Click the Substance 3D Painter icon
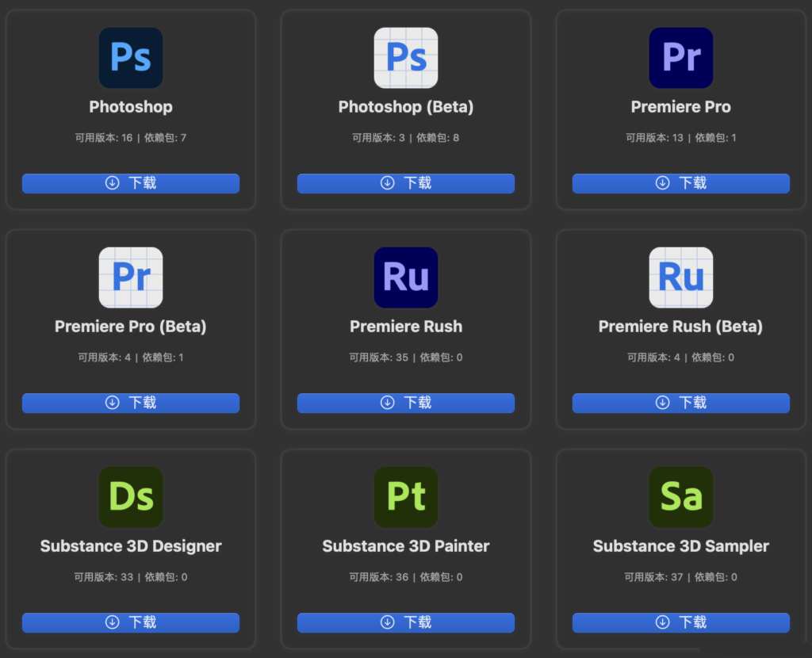The image size is (812, 658). [405, 497]
